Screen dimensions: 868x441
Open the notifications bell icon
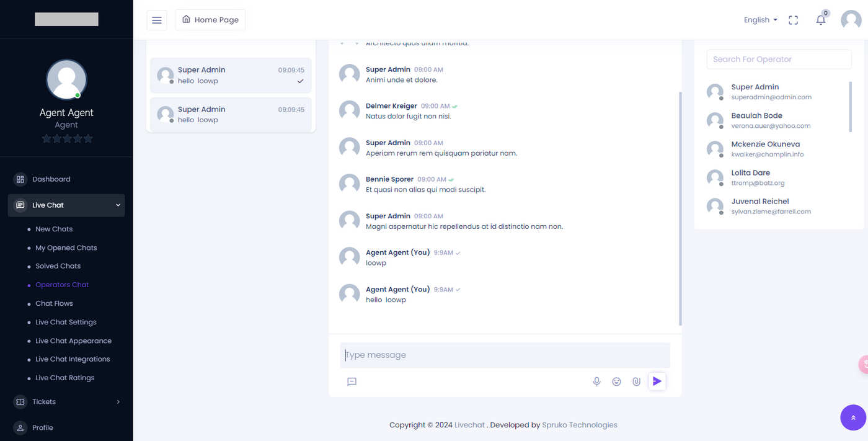coord(821,20)
